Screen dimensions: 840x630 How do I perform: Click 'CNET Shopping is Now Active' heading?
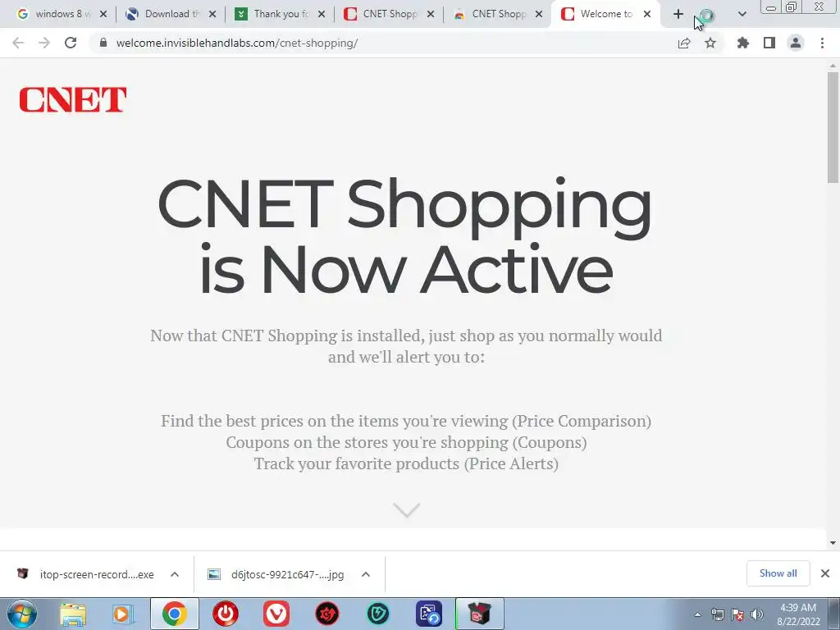(405, 235)
